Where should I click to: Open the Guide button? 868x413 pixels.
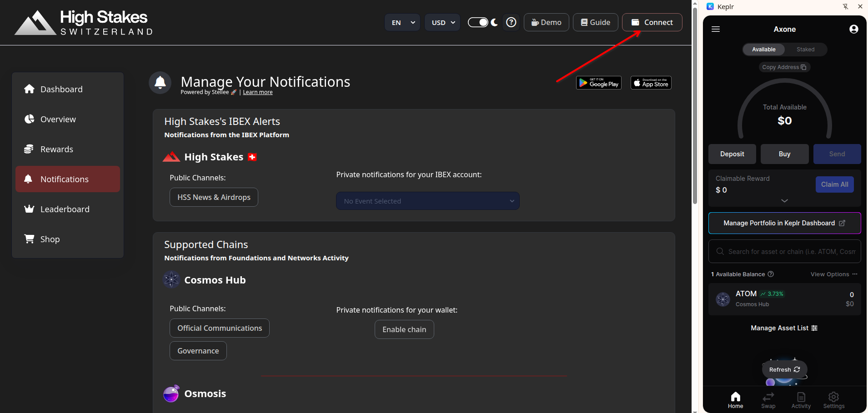click(595, 22)
